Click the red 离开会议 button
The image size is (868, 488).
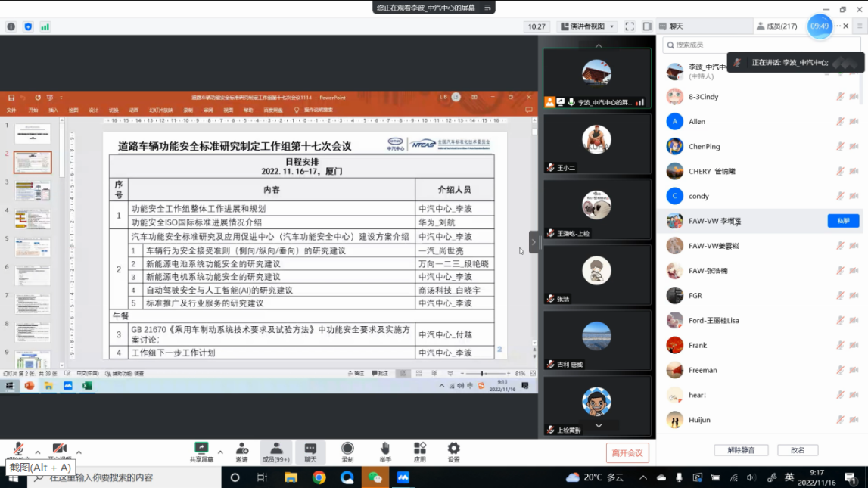point(627,452)
